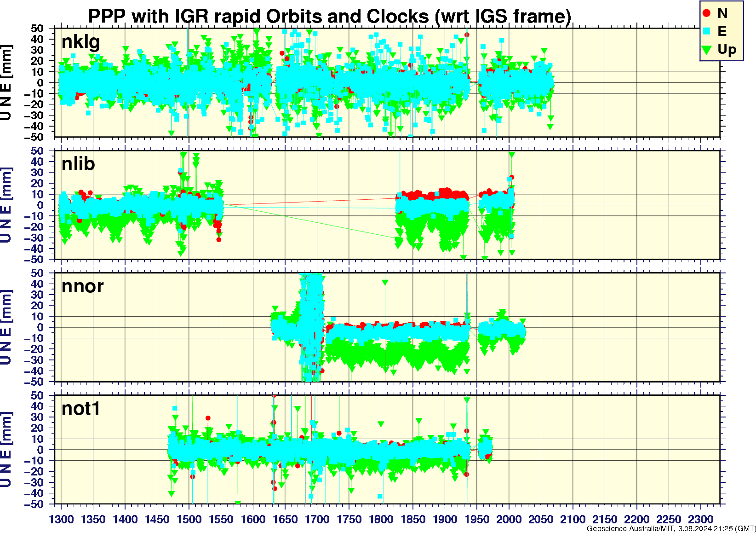Click the -30 y-axis label of the nnor panel
This screenshot has width=756, height=533.
click(35, 360)
